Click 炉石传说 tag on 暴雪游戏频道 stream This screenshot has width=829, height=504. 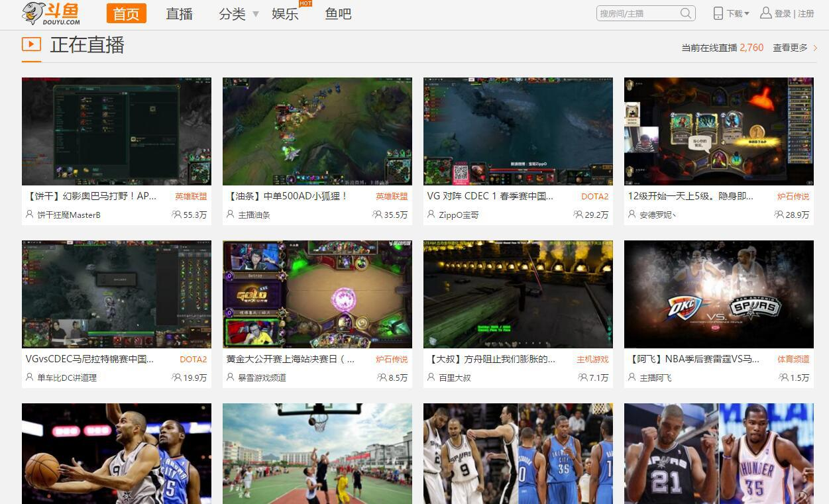[x=392, y=360]
